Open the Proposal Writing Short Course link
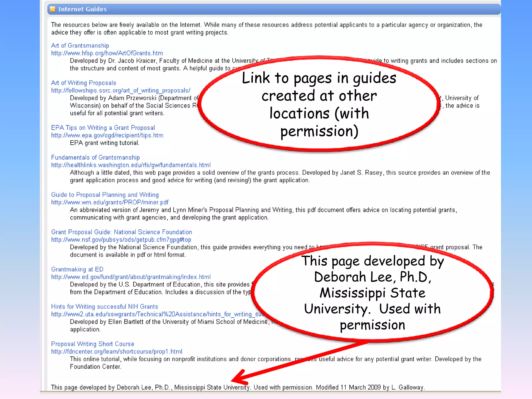This screenshot has height=399, width=532. [92, 344]
